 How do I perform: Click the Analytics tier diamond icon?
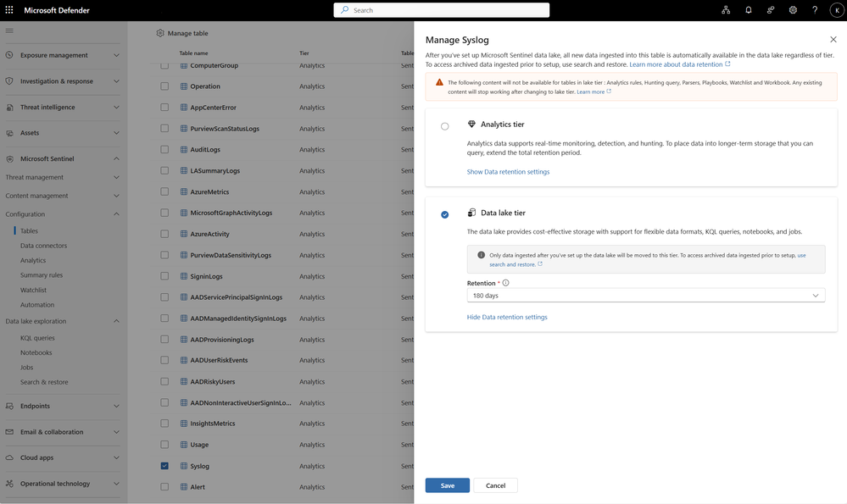coord(471,125)
